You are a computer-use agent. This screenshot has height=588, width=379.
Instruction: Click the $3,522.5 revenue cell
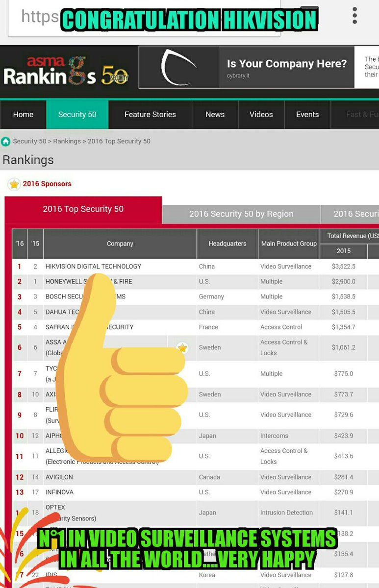[x=344, y=267]
